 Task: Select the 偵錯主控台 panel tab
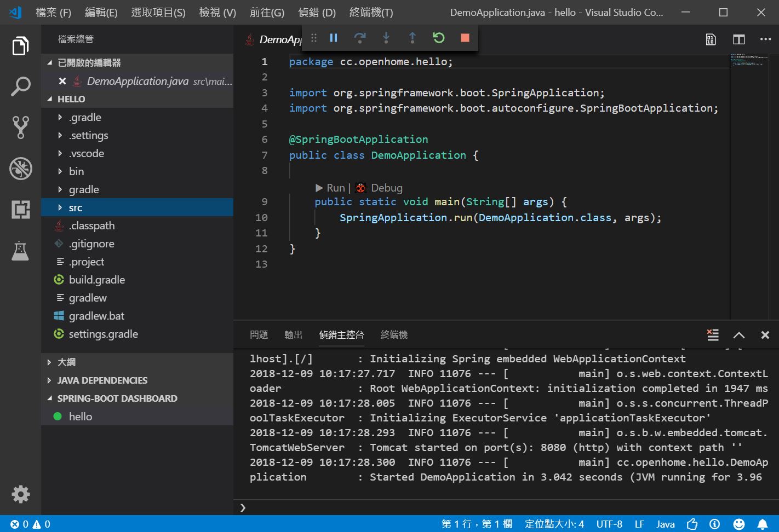(341, 335)
